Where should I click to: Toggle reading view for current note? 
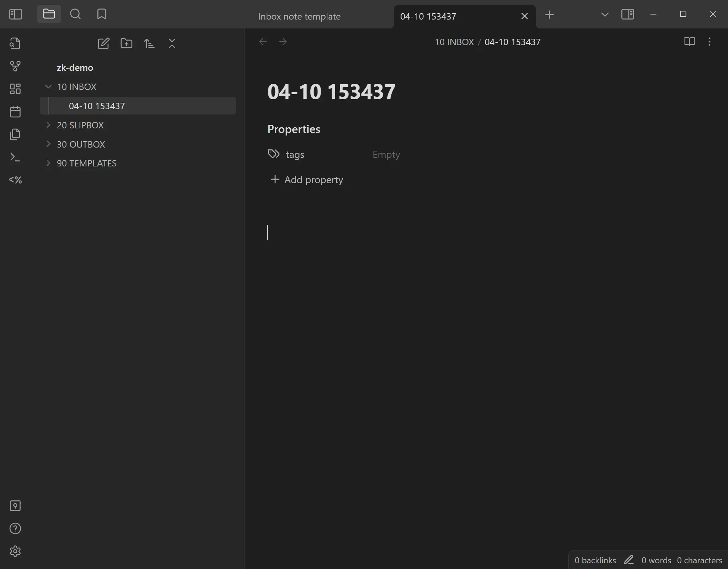coord(690,42)
